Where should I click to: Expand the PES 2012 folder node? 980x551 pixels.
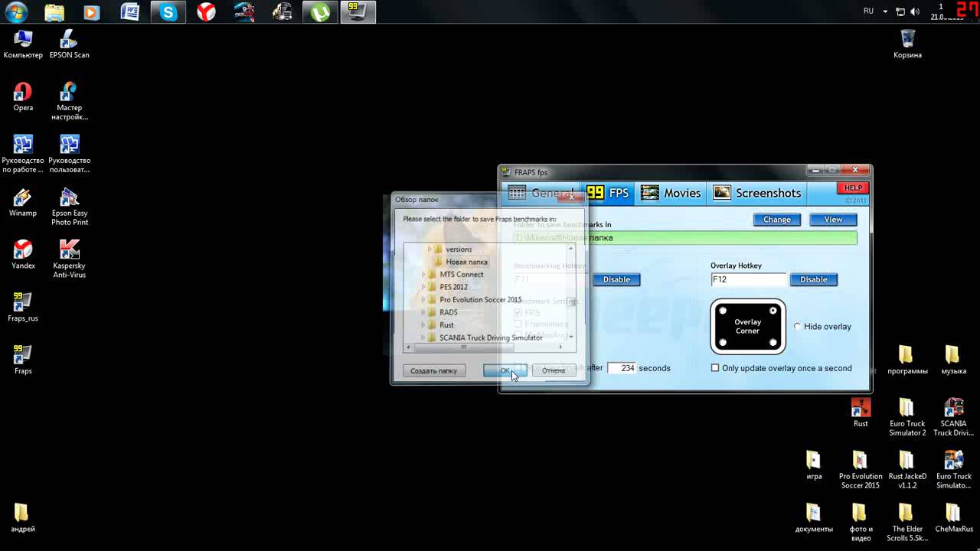click(x=423, y=287)
